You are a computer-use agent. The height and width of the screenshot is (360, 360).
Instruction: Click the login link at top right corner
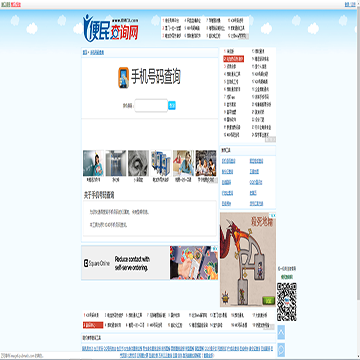[x=346, y=4]
